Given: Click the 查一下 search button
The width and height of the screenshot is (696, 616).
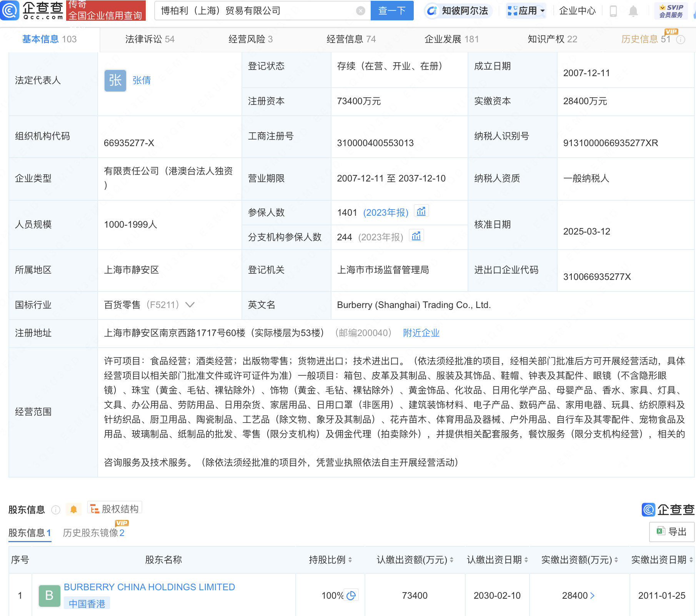Looking at the screenshot, I should click(392, 11).
